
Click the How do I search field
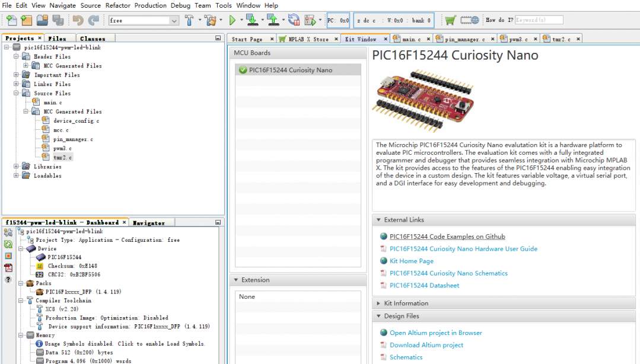(x=539, y=20)
